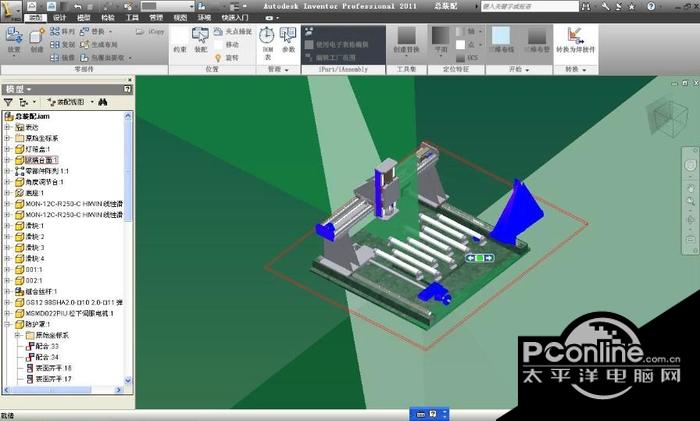This screenshot has width=700, height=421.
Task: Click the UCS work feature icon
Action: [x=467, y=58]
